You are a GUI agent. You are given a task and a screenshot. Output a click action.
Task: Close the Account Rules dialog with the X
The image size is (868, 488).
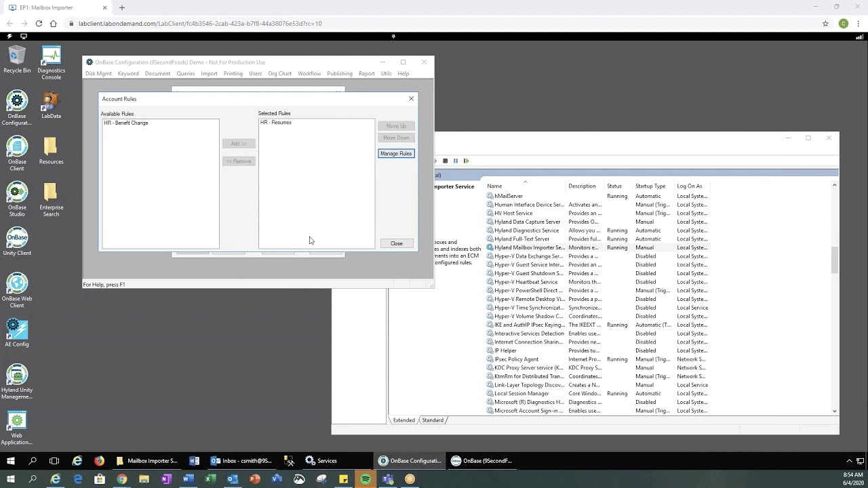click(411, 99)
